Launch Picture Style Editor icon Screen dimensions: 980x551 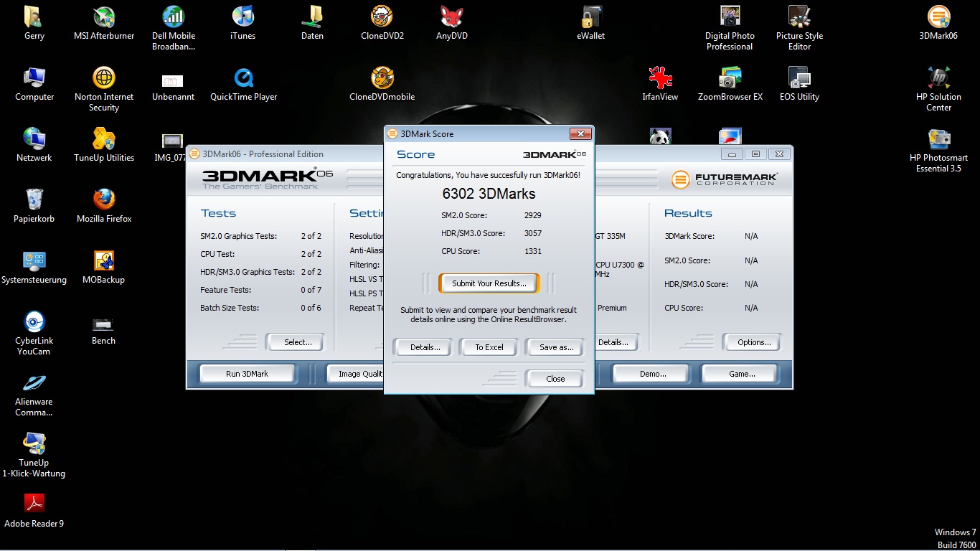click(x=799, y=28)
